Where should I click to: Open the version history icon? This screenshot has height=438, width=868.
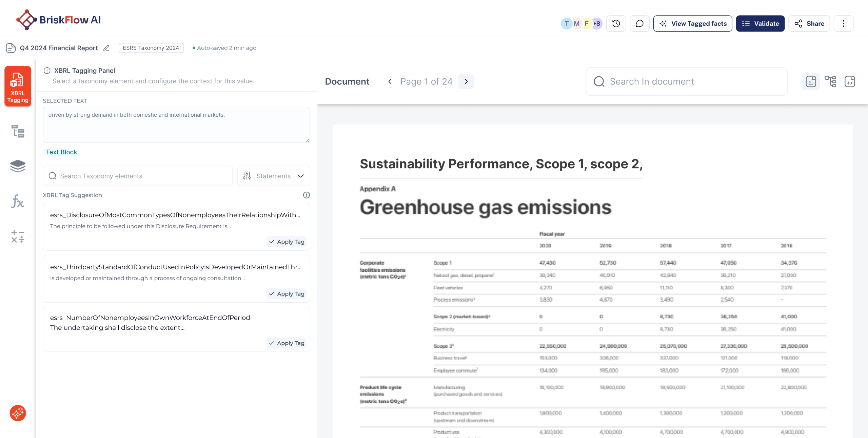(x=616, y=23)
